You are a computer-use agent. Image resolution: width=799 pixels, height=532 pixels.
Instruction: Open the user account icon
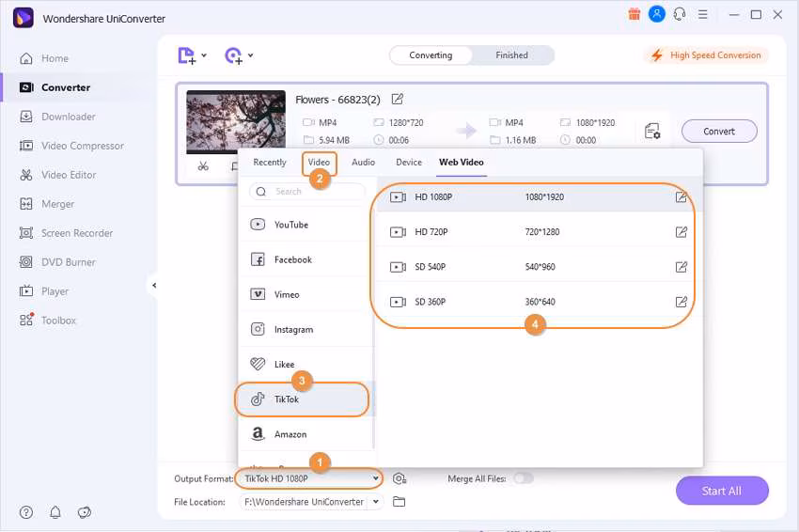tap(656, 14)
